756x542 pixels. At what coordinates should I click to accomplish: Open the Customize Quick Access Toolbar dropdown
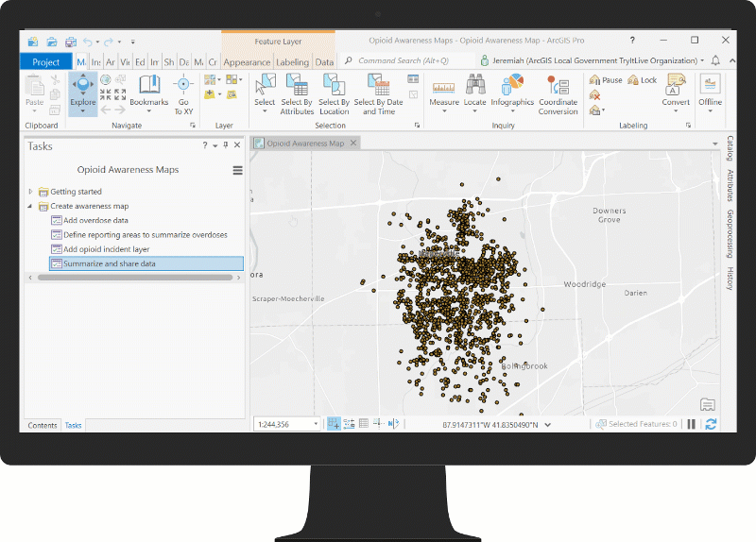133,42
